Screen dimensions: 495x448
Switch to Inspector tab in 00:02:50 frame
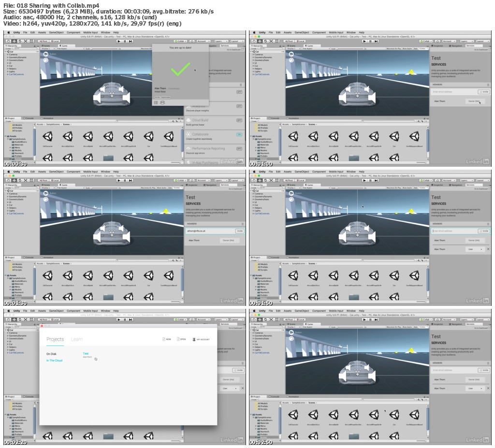(x=438, y=324)
